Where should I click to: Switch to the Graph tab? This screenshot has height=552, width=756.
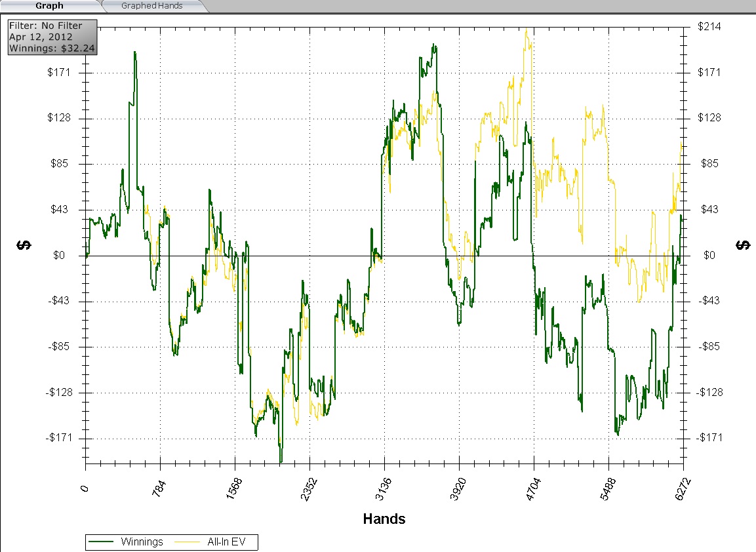point(49,6)
